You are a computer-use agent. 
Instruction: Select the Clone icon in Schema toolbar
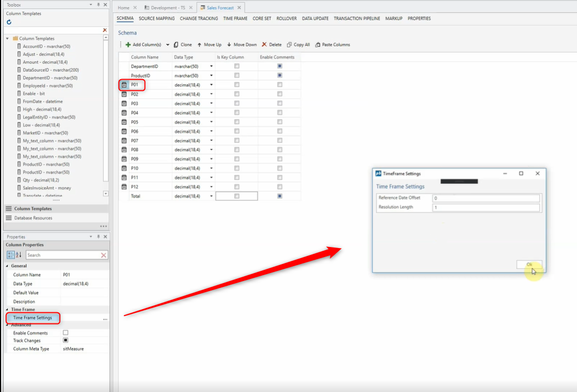(x=176, y=45)
